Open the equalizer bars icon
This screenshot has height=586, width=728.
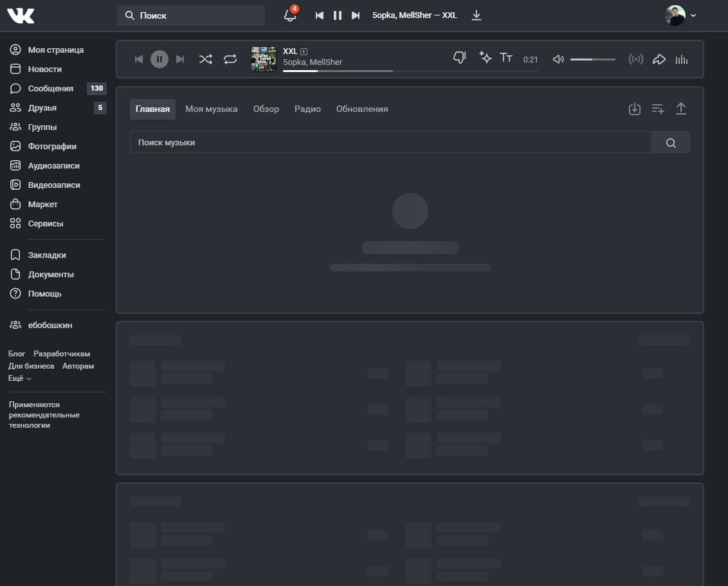point(682,59)
